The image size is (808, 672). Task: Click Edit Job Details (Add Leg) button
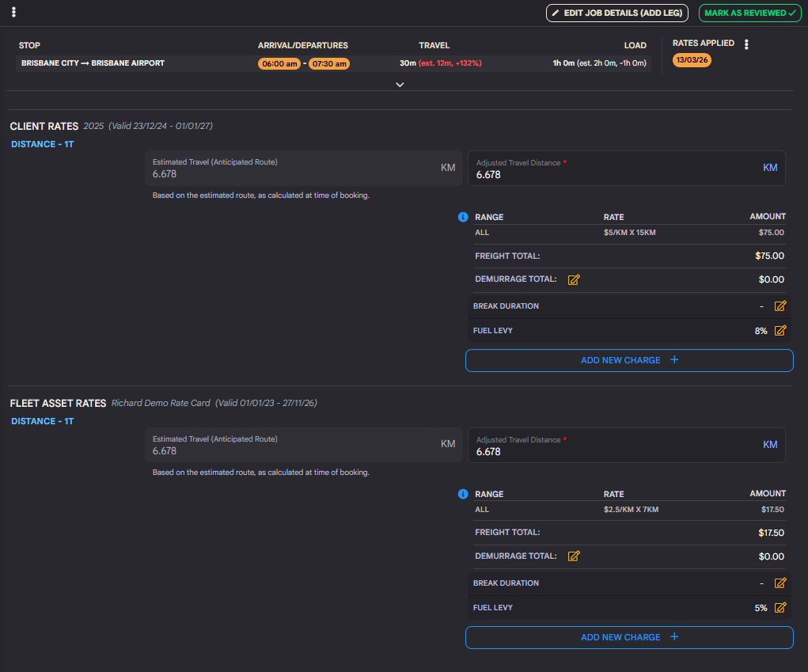pyautogui.click(x=616, y=13)
